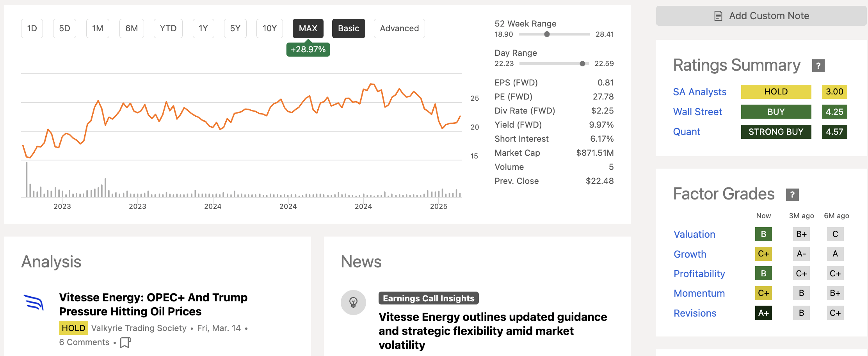
Task: Switch chart to the 10Y range
Action: [x=269, y=28]
